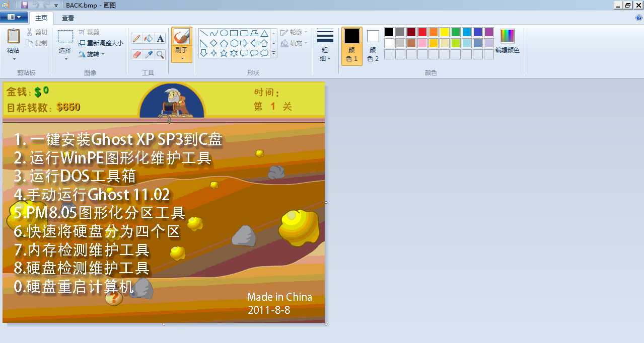644x343 pixels.
Task: Pick the green color swatch
Action: click(456, 32)
